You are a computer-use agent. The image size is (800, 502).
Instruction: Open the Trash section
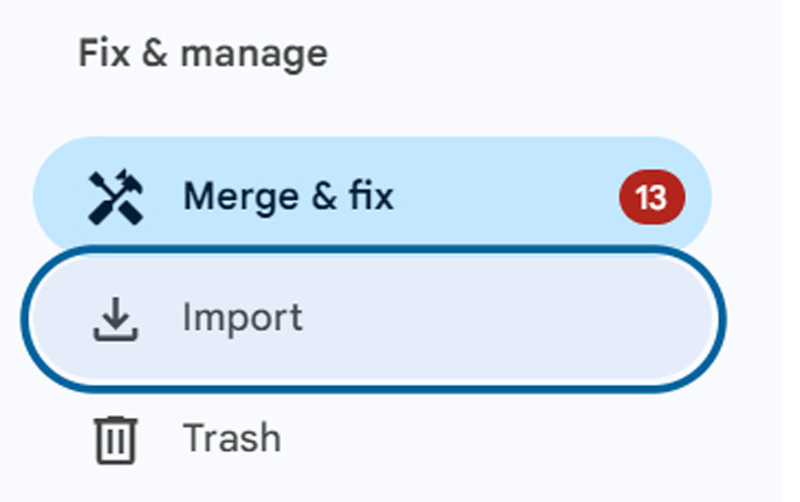[232, 439]
